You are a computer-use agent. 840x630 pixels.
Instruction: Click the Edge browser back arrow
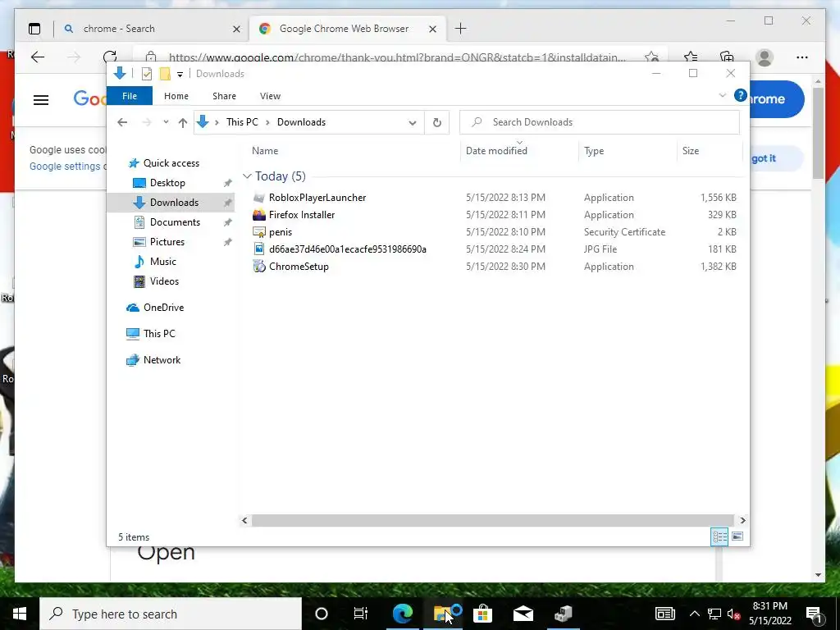click(x=38, y=57)
